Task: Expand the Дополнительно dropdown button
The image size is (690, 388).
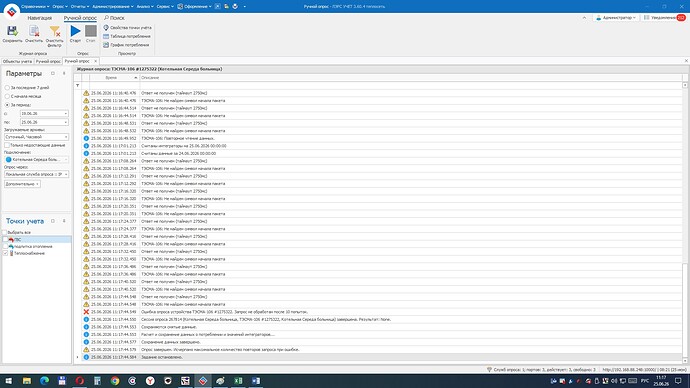Action: coord(22,184)
